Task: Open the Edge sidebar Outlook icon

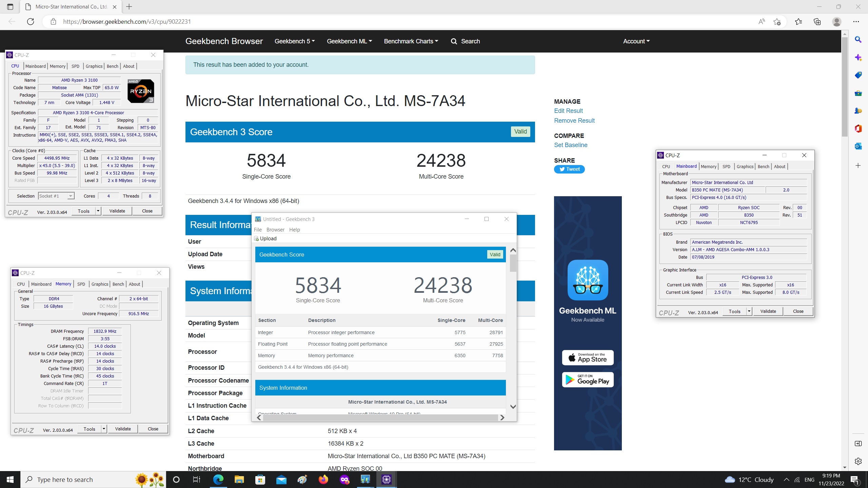Action: [858, 146]
